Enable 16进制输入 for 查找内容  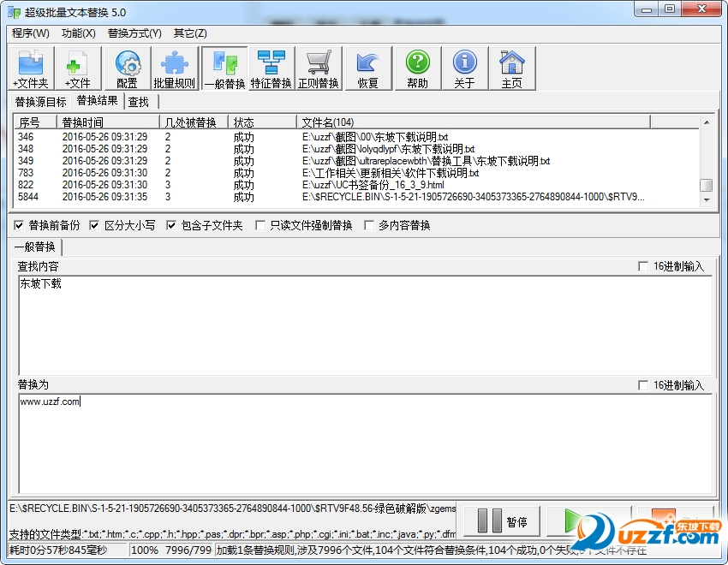coord(643,266)
